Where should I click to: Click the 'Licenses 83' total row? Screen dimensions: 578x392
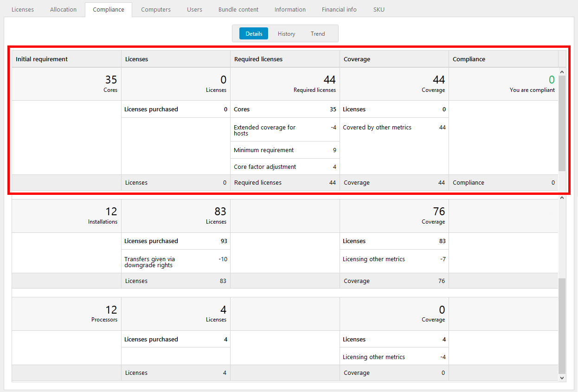pos(176,281)
